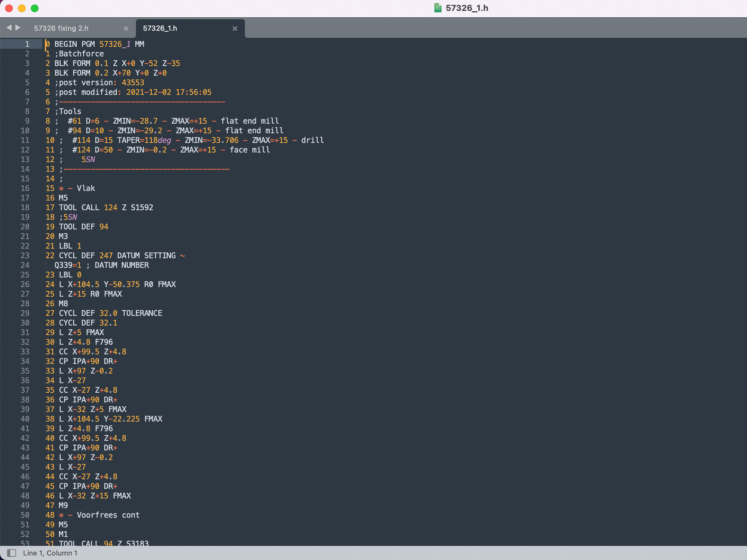Click the green macOS zoom button
Image resolution: width=747 pixels, height=560 pixels.
(x=35, y=8)
